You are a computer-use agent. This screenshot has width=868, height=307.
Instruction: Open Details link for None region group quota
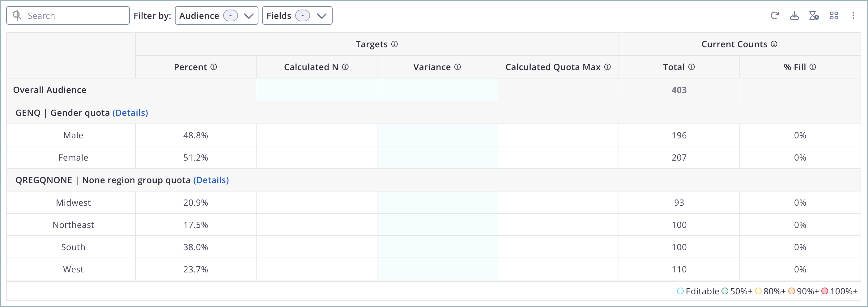(211, 180)
